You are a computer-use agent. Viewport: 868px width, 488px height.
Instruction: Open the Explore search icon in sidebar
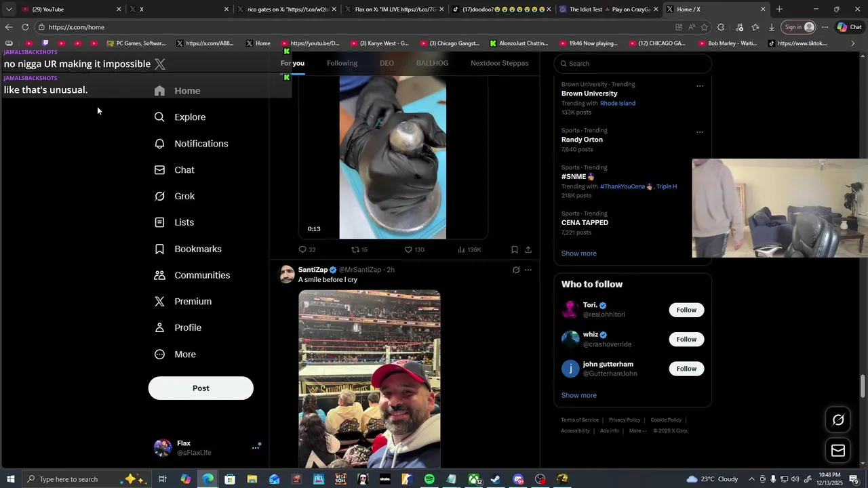(x=159, y=117)
